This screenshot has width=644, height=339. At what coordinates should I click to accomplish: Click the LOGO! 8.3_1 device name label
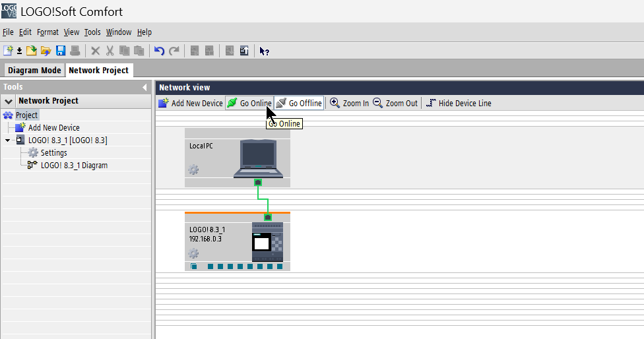[207, 230]
